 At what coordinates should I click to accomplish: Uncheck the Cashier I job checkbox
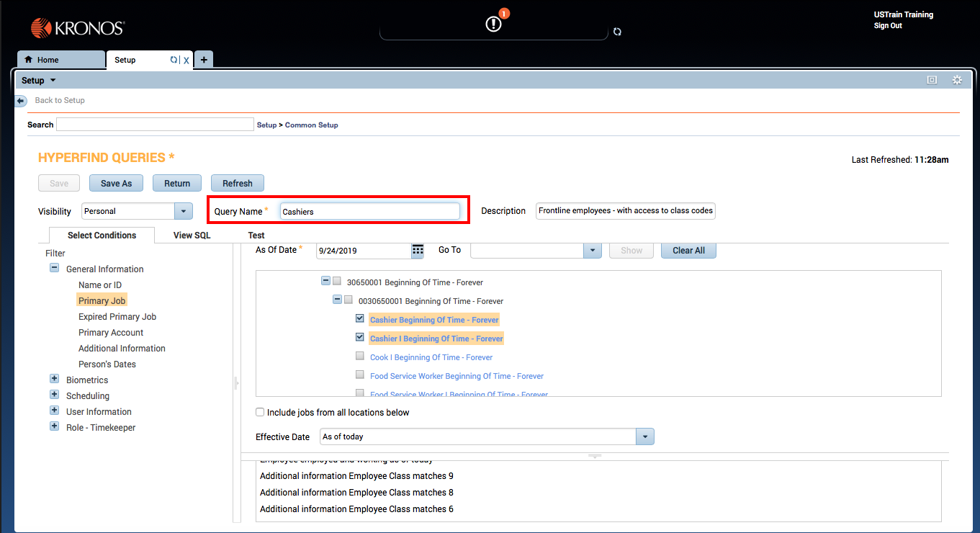360,337
